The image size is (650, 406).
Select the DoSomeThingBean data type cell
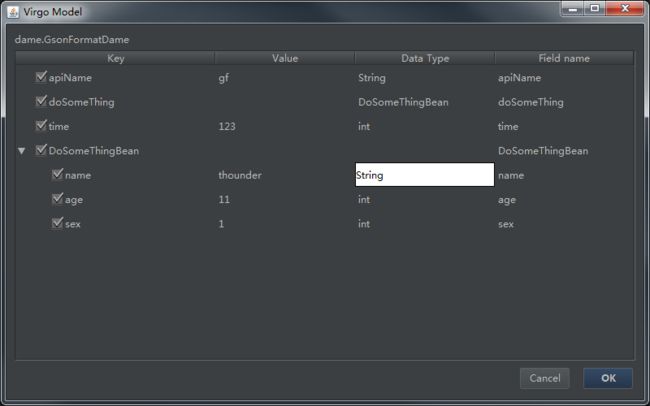click(x=425, y=102)
